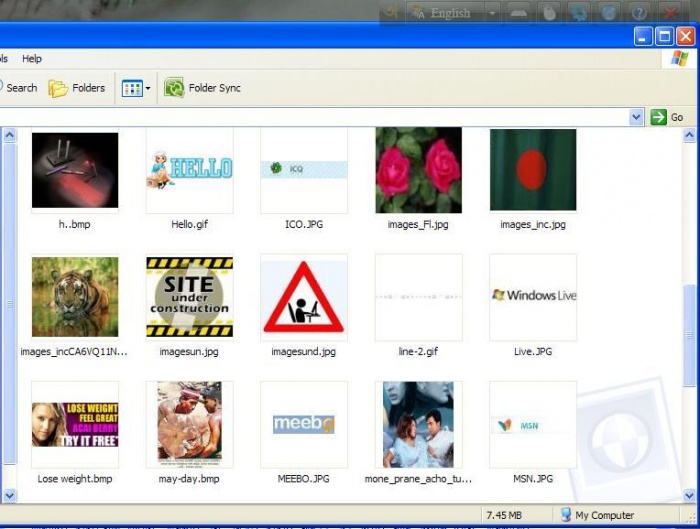
Task: Select the h..bmp thumbnail
Action: coord(75,170)
